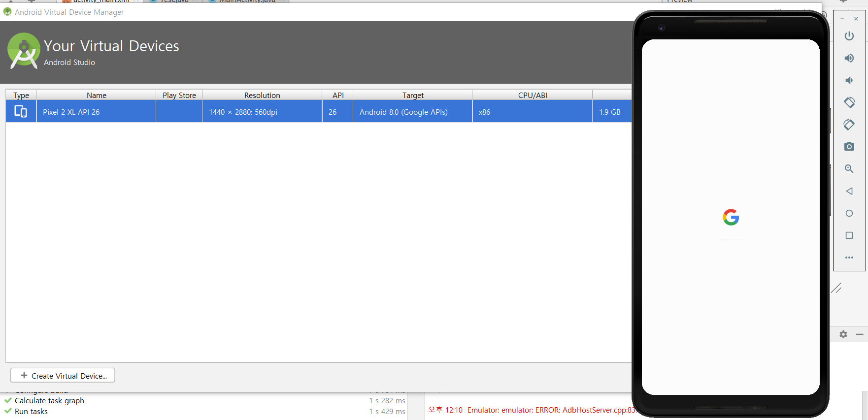The height and width of the screenshot is (420, 868).
Task: Open settings gear in the Android Studio panel
Action: click(x=843, y=334)
